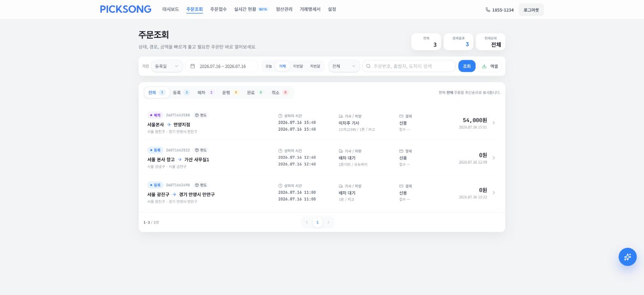644x295 pixels.
Task: Click the clock icon in order 26071662490 row
Action: click(281, 186)
